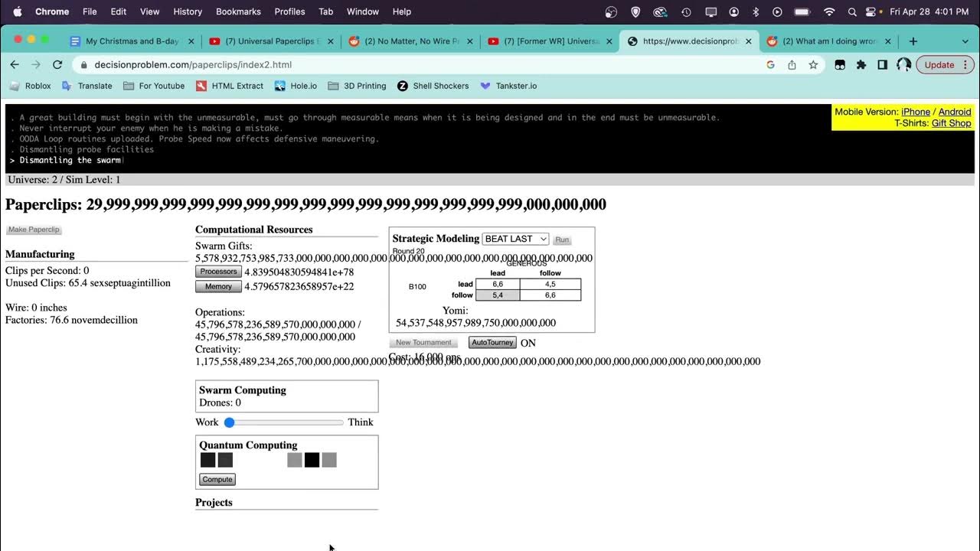Viewport: 980px width, 551px height.
Task: Open the tab search chevron
Action: [x=965, y=41]
